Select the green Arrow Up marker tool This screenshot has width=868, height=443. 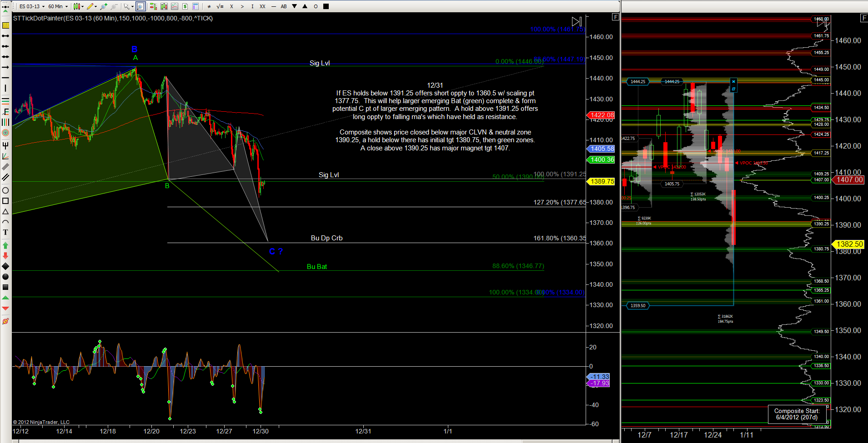5,245
